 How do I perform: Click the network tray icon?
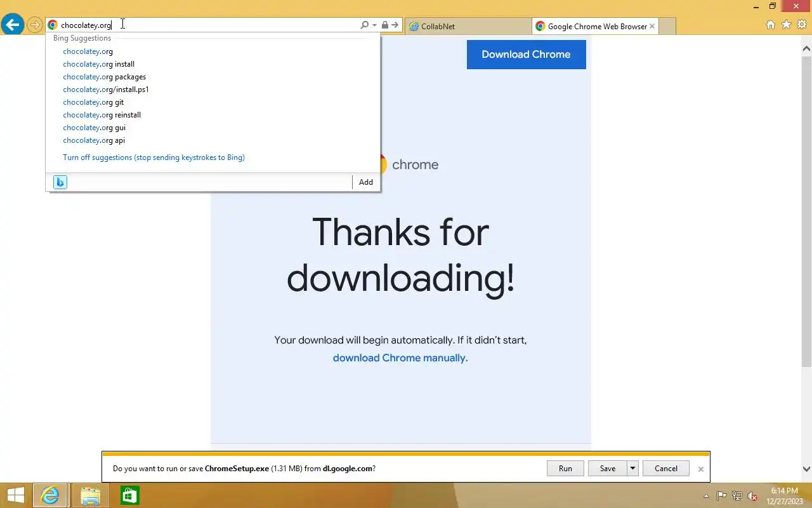pyautogui.click(x=737, y=496)
